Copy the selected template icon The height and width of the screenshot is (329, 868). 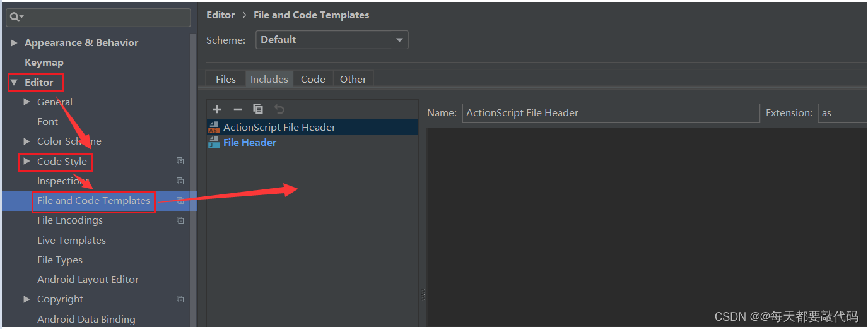pos(258,109)
